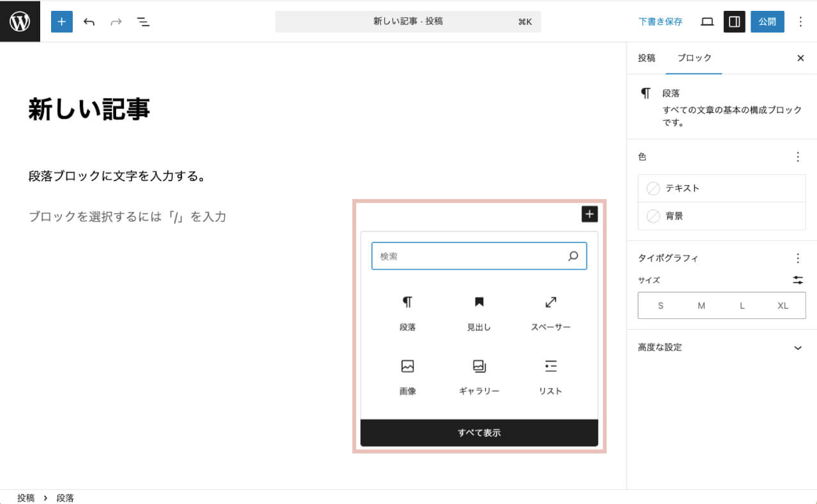Undo the last change

(89, 21)
